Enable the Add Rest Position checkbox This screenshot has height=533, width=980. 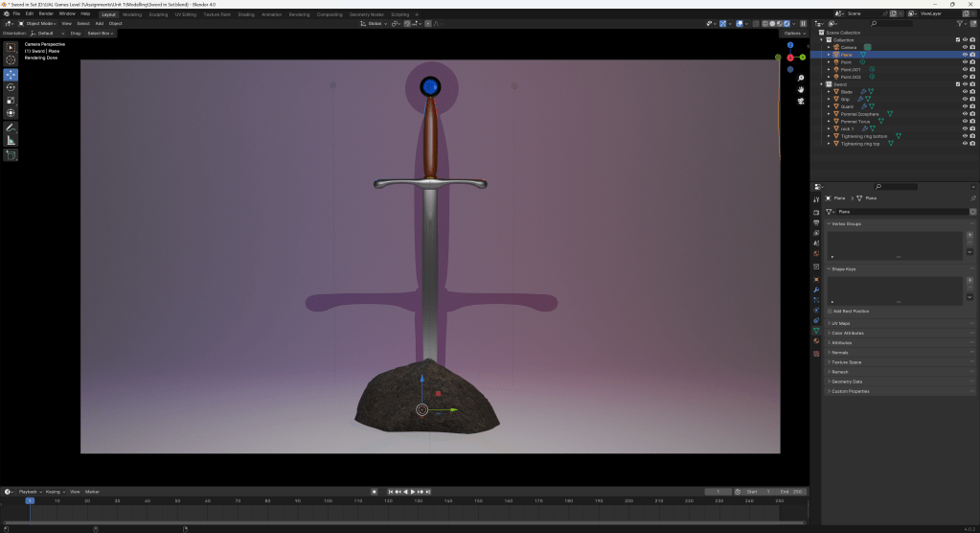[x=830, y=311]
